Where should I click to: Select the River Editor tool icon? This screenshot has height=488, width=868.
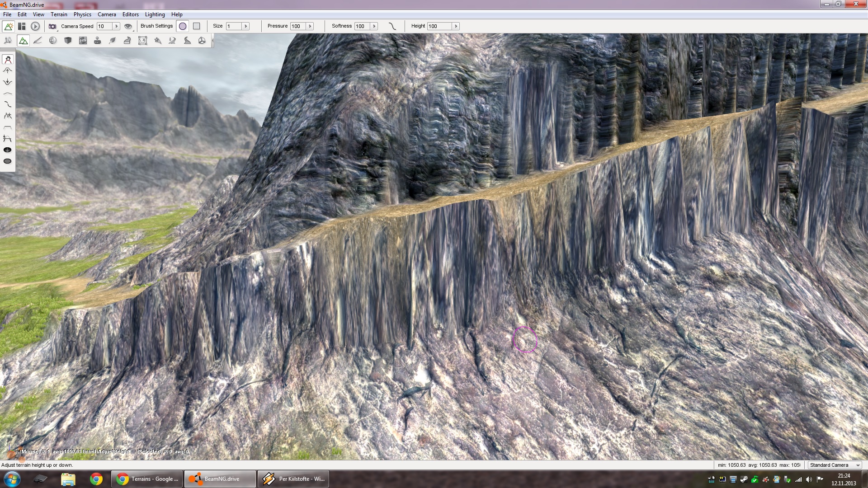coord(172,41)
